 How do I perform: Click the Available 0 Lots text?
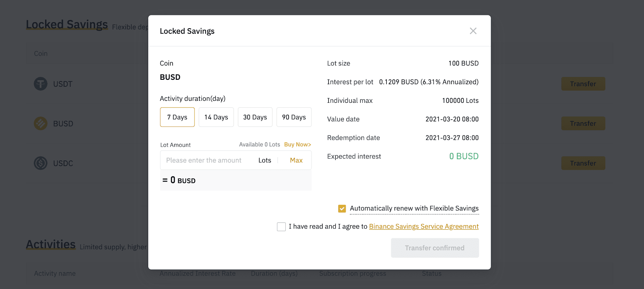tap(260, 144)
